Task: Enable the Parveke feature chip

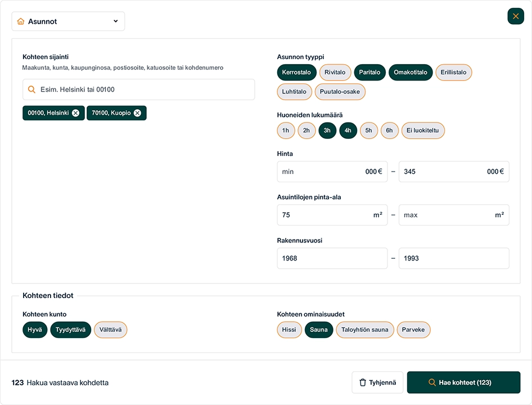Action: [413, 330]
